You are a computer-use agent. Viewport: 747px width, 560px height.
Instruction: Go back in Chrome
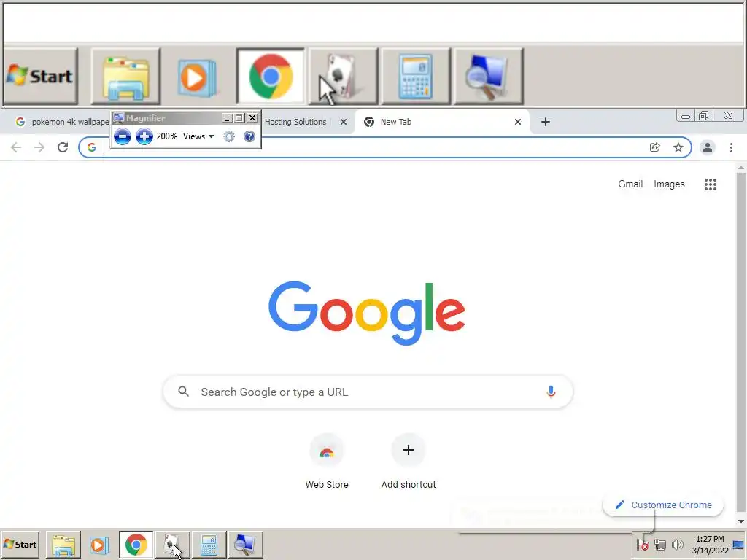tap(16, 147)
